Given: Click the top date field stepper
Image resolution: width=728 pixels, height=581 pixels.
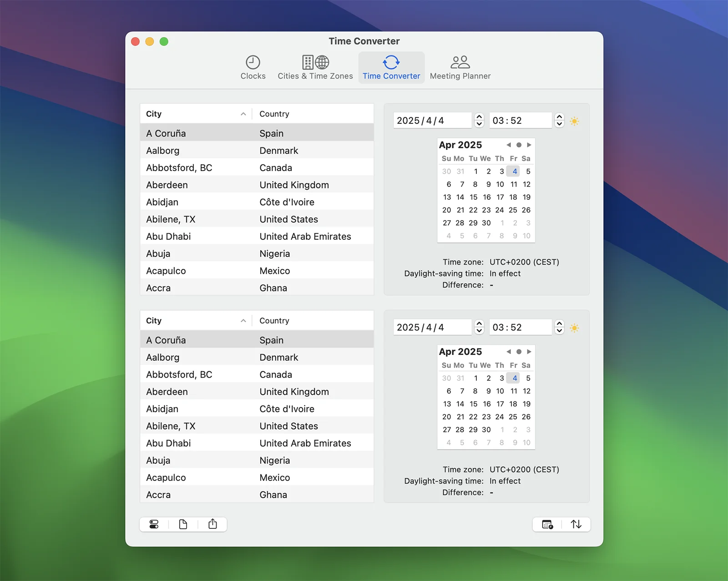Looking at the screenshot, I should (479, 121).
